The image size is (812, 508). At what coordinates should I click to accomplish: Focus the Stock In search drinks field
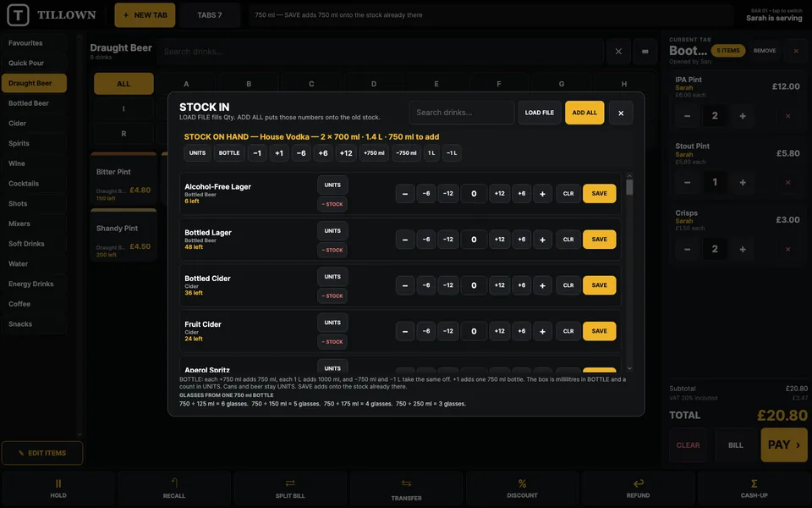tap(462, 113)
